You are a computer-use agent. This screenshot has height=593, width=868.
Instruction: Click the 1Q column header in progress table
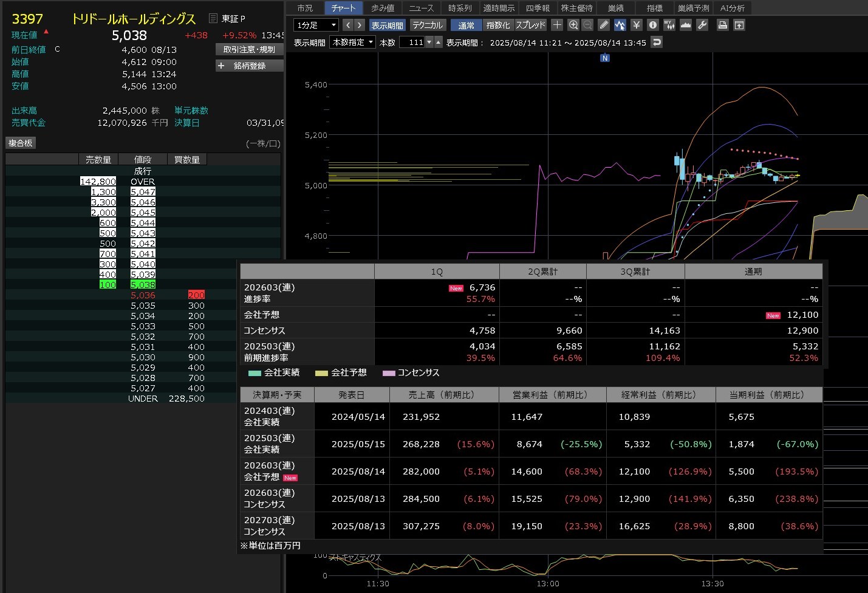coord(437,272)
